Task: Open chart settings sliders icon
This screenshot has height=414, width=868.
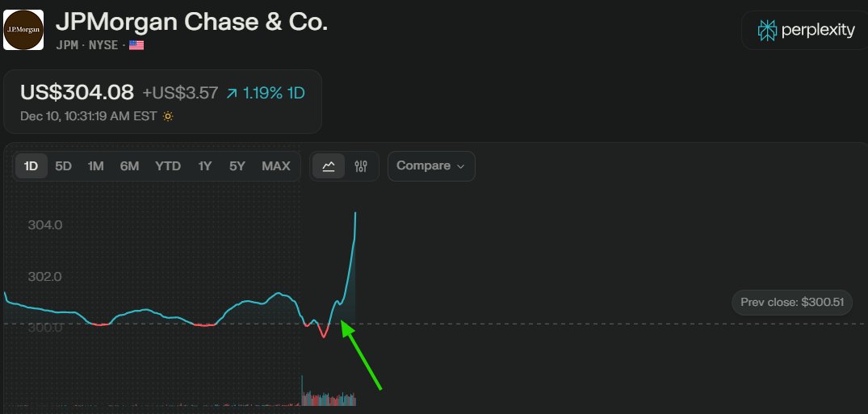Action: pos(361,166)
